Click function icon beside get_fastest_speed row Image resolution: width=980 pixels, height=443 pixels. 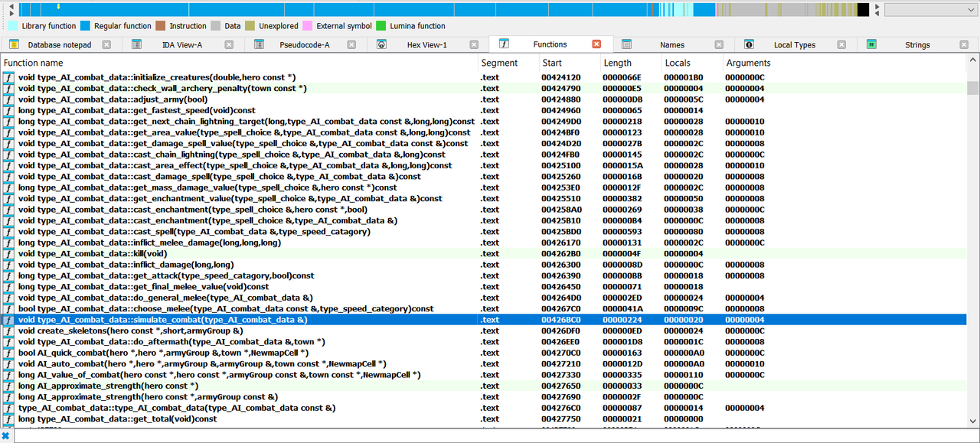(8, 110)
